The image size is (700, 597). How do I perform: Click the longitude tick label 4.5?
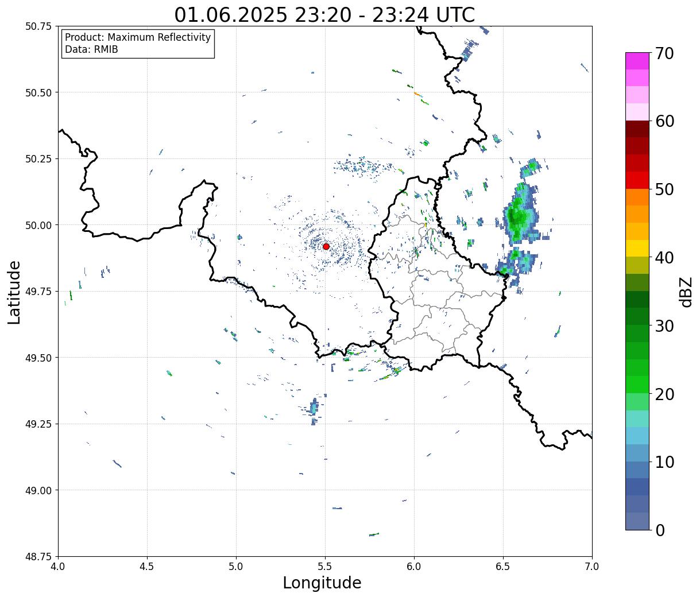147,567
